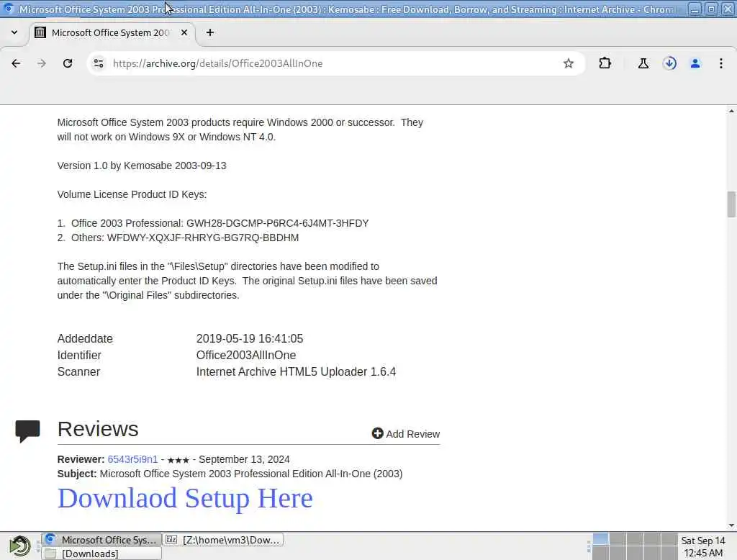Switch to Microsoft Office Sys taskbar window

tap(101, 540)
